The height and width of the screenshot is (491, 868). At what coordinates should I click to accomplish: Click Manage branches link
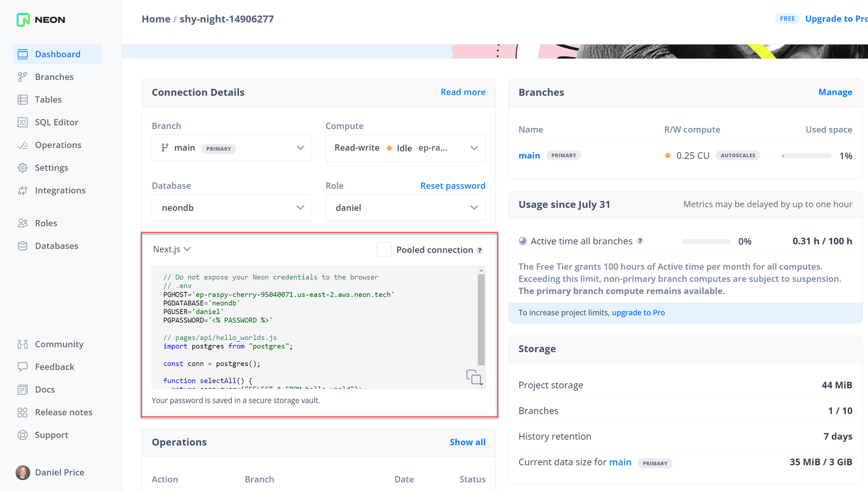click(x=835, y=92)
